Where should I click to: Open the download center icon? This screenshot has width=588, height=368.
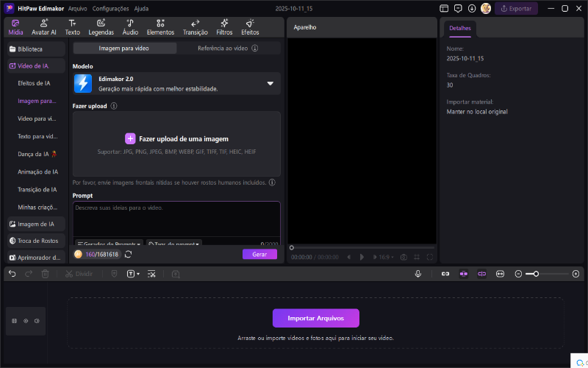(472, 8)
